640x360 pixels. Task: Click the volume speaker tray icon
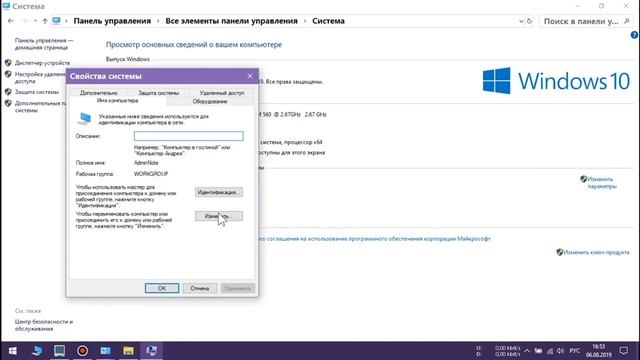[560, 351]
